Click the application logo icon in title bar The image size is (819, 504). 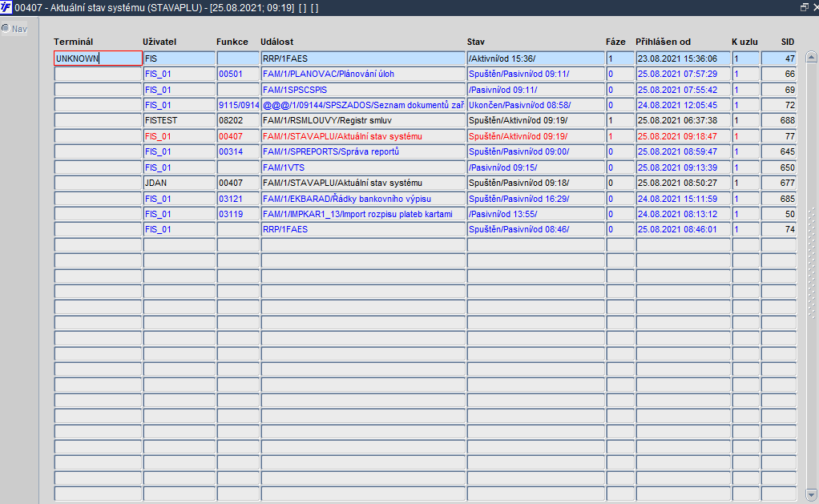6,7
